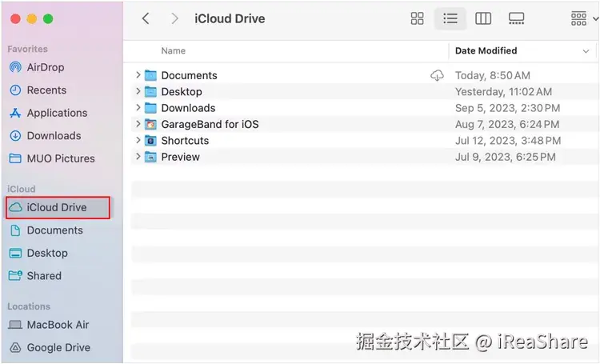The height and width of the screenshot is (364, 600).
Task: Sort by the Date Modified column header
Action: tap(486, 51)
